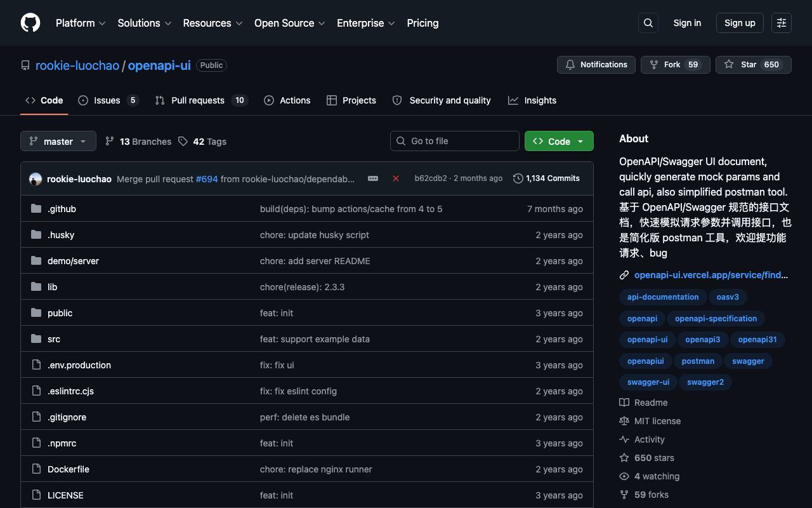Click the book icon beside Readme
The height and width of the screenshot is (508, 812).
coord(624,403)
